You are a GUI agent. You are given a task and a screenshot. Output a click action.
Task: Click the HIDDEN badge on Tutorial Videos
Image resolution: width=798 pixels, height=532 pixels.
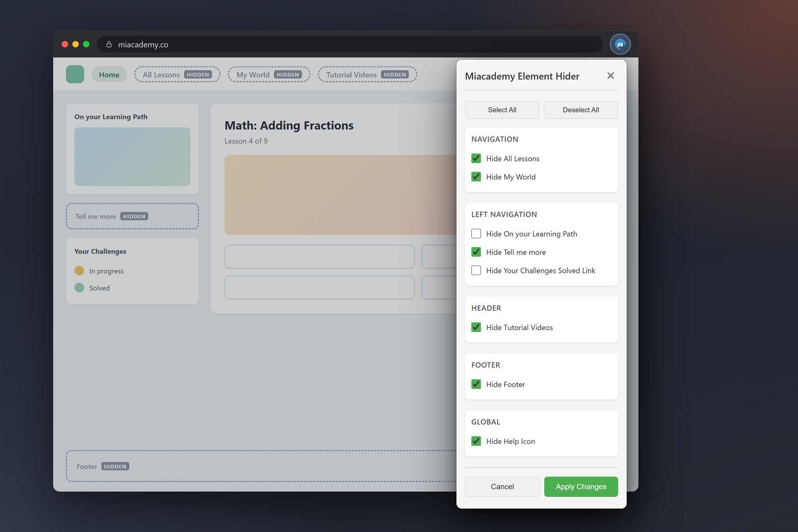(x=395, y=75)
